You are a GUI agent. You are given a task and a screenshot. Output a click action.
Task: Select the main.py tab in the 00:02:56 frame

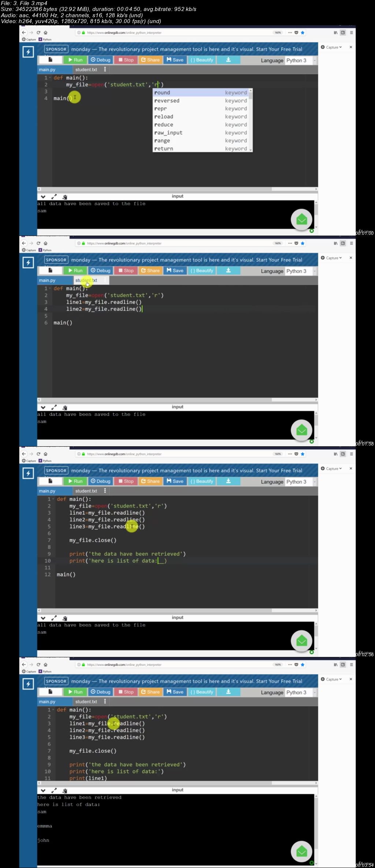pyautogui.click(x=55, y=491)
